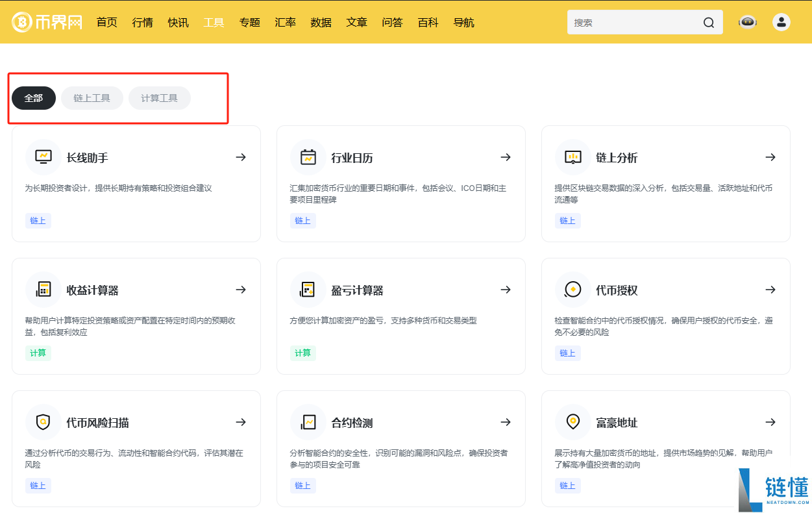This screenshot has width=812, height=513.
Task: Click the 长线助手 monitor icon
Action: [43, 157]
